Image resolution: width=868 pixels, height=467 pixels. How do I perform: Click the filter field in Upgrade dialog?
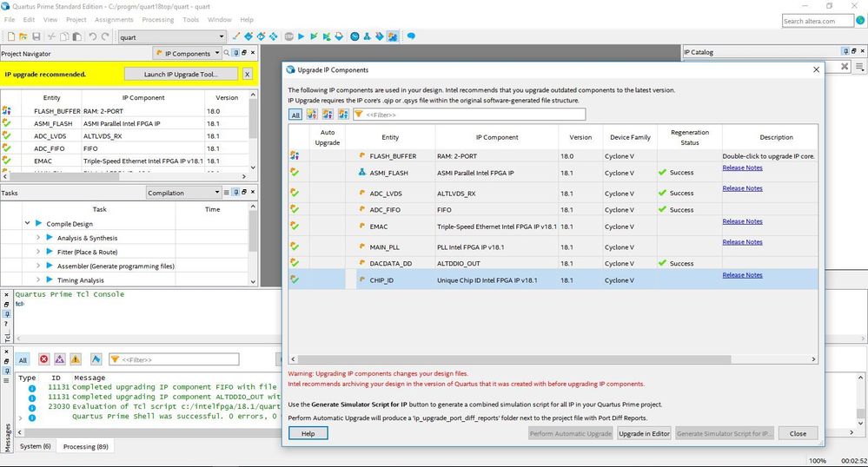[469, 115]
